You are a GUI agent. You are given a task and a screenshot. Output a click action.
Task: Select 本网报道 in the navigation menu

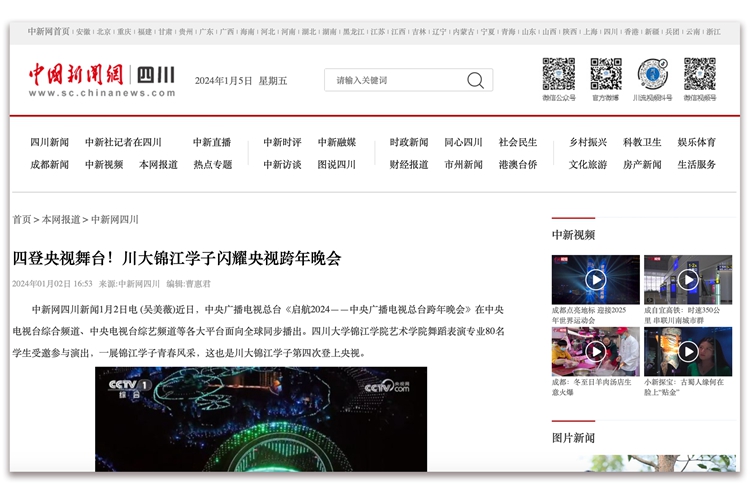158,165
